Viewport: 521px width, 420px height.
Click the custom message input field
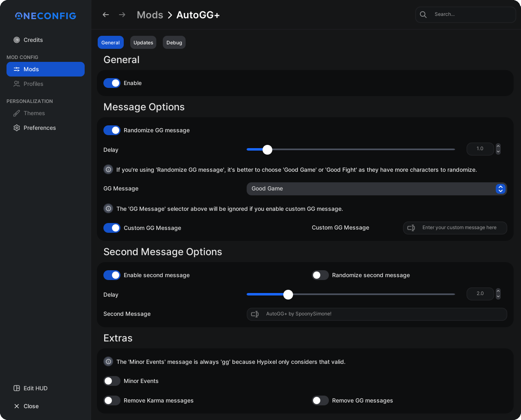455,228
